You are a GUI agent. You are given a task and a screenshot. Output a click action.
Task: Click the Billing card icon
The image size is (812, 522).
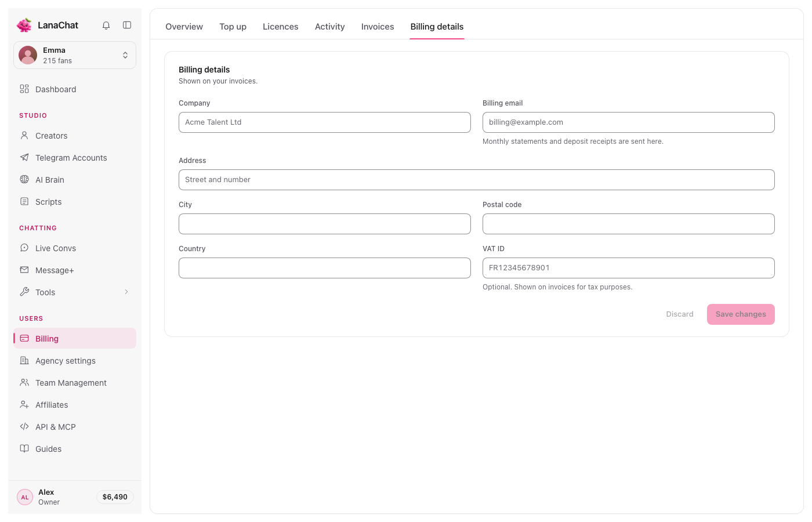pyautogui.click(x=24, y=338)
